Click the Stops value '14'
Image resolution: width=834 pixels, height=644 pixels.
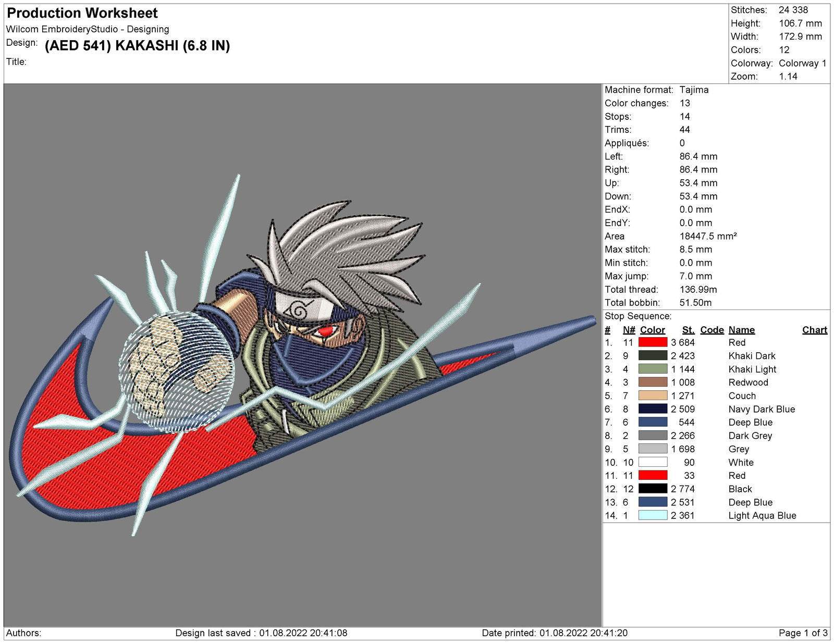coord(685,116)
